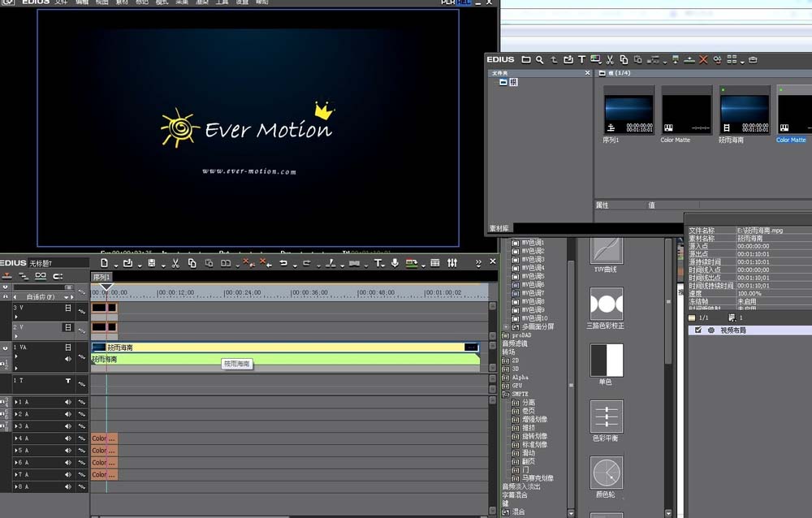The width and height of the screenshot is (812, 518).
Task: Click the undo arrow in timeline toolbar
Action: [283, 263]
